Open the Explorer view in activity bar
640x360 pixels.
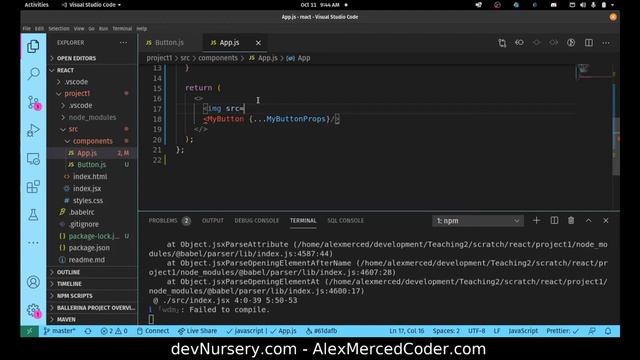(33, 47)
